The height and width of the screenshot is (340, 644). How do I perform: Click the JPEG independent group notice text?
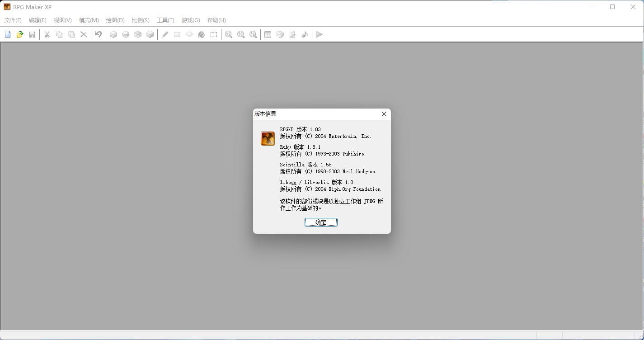click(331, 205)
